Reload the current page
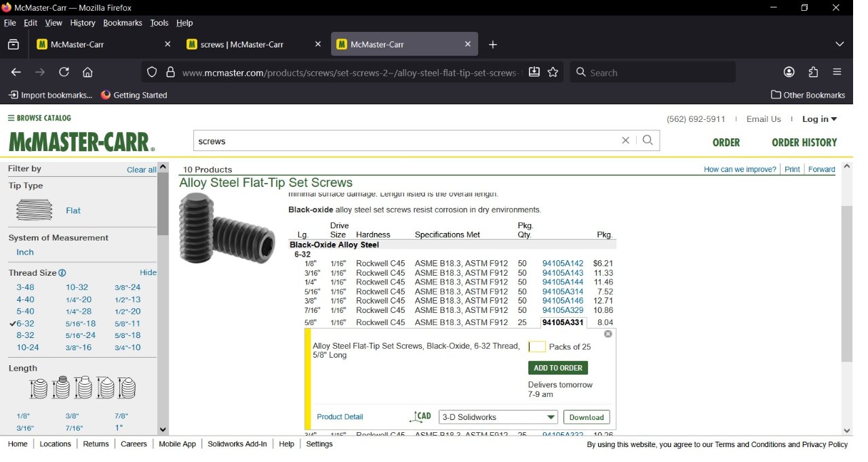The height and width of the screenshot is (462, 868). pyautogui.click(x=64, y=72)
